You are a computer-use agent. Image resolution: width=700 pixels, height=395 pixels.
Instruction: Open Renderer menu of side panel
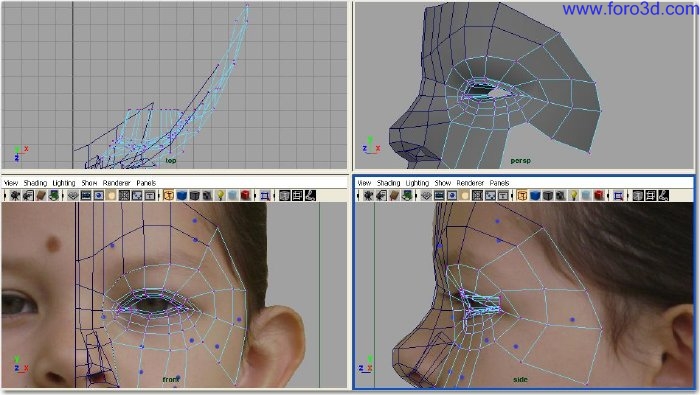point(470,183)
